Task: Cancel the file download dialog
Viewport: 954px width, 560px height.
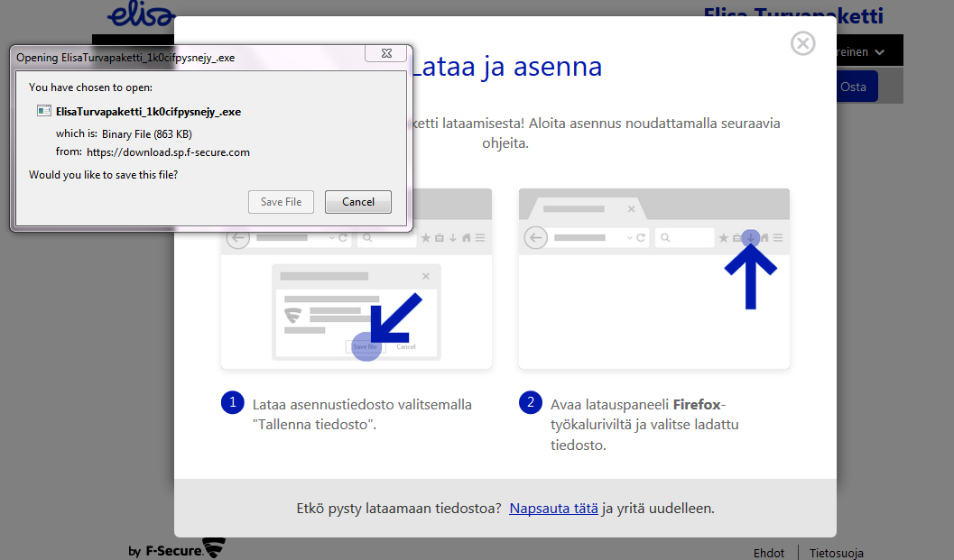Action: click(357, 202)
